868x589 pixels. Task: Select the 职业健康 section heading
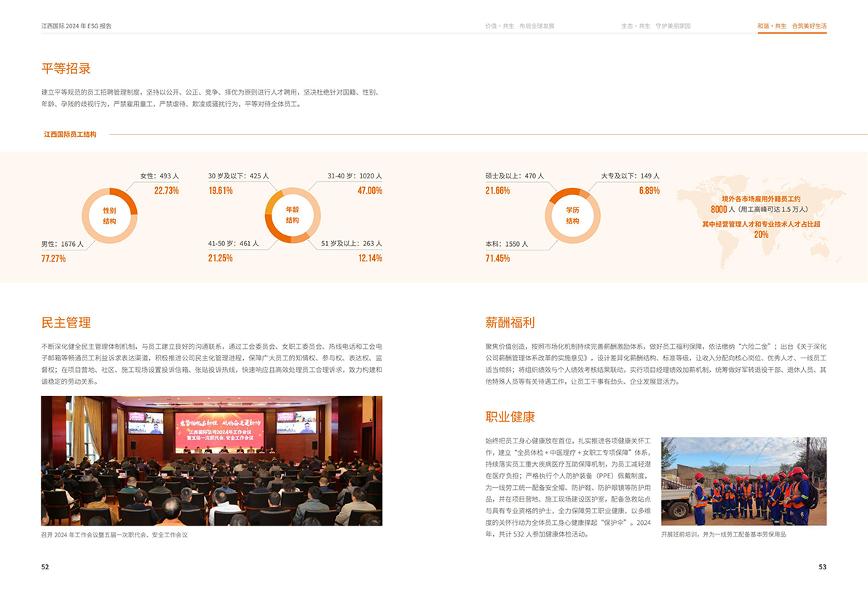tap(510, 416)
